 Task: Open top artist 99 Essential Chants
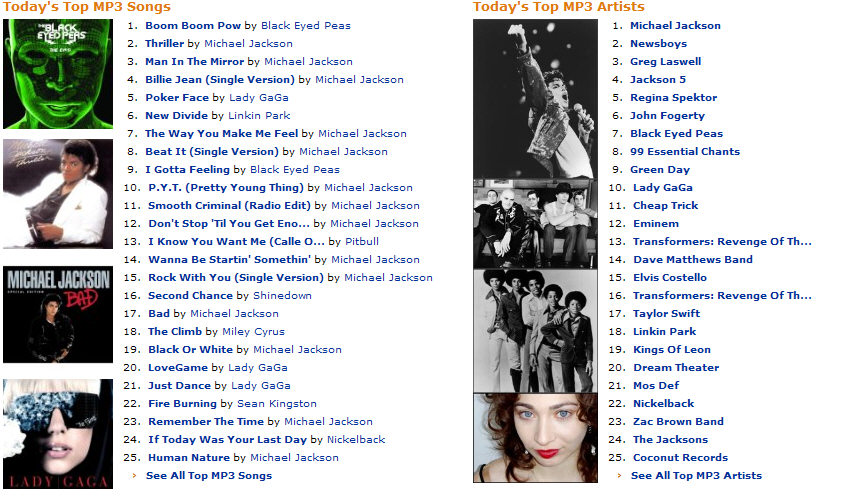(x=685, y=152)
